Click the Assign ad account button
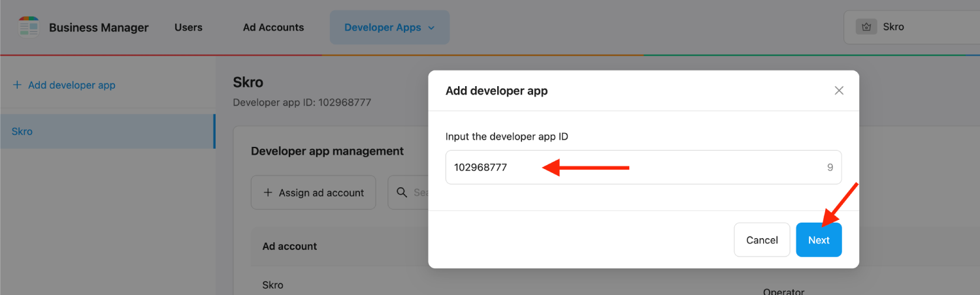This screenshot has width=980, height=295. tap(314, 193)
